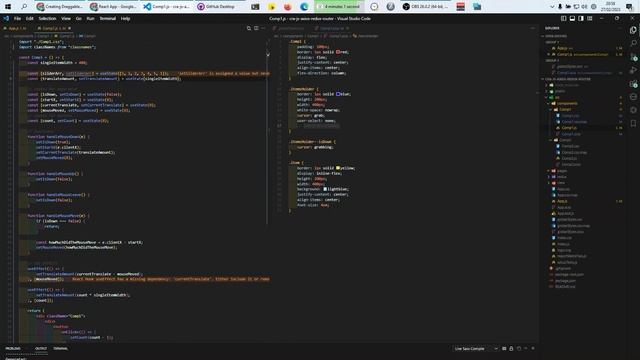640x360 pixels.
Task: Open Comp1.scss in the Comp1 folder tree
Action: click(571, 134)
